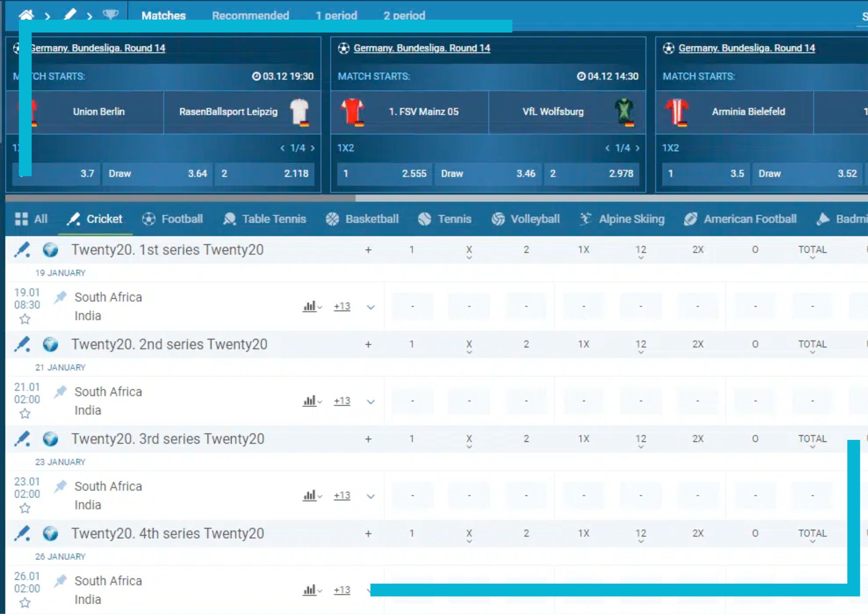The image size is (868, 614).
Task: Next market arrow on Union Berlin card
Action: pyautogui.click(x=312, y=148)
